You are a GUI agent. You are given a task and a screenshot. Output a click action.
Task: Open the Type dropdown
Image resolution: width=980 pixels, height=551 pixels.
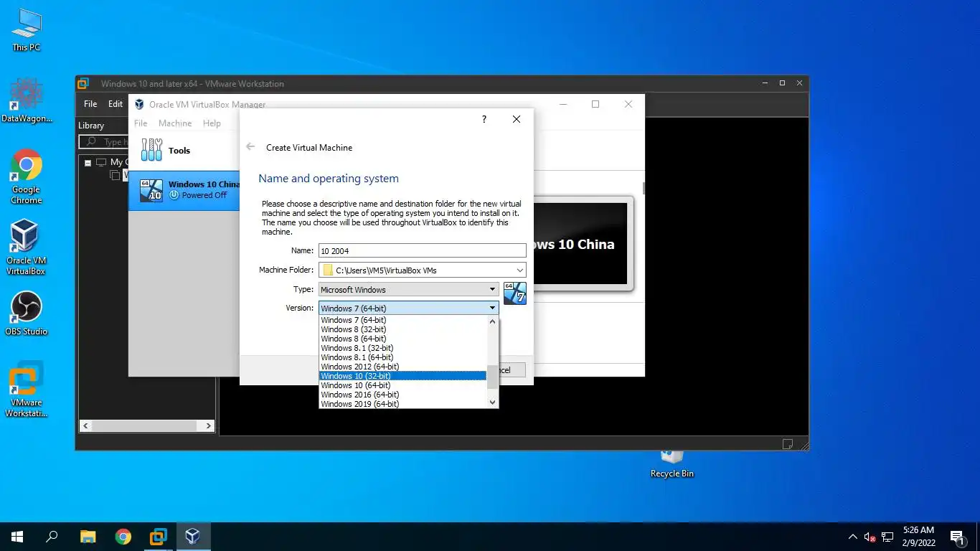tap(408, 289)
